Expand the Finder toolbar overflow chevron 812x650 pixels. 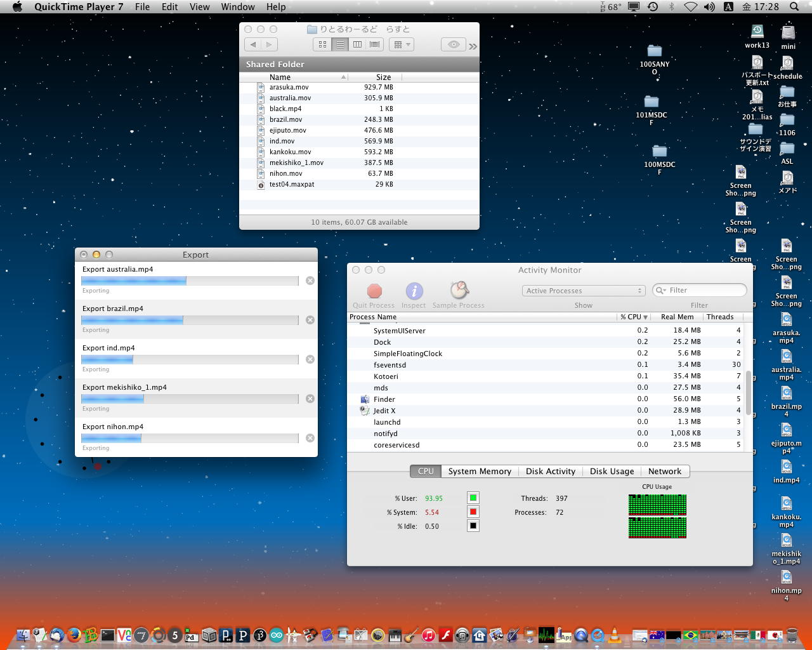coord(473,46)
